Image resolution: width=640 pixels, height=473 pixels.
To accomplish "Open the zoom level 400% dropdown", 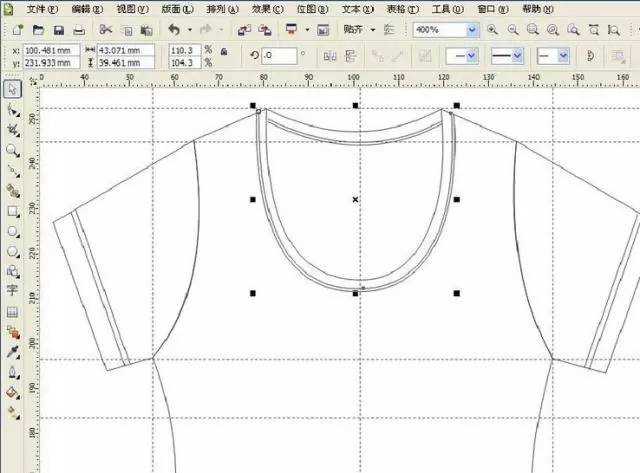I will [x=470, y=30].
